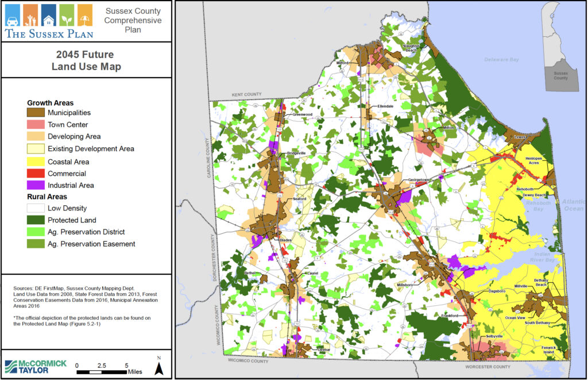Click the blue car icon in Sussex Plan logo
This screenshot has width=588, height=380.
pos(13,15)
